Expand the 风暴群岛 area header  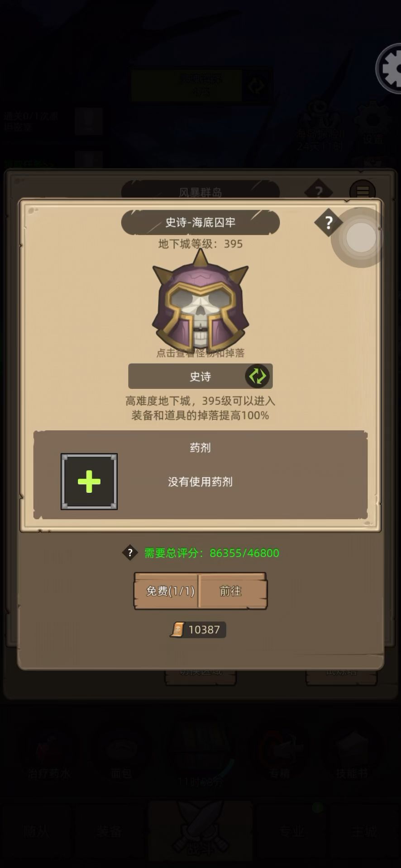coord(200,192)
